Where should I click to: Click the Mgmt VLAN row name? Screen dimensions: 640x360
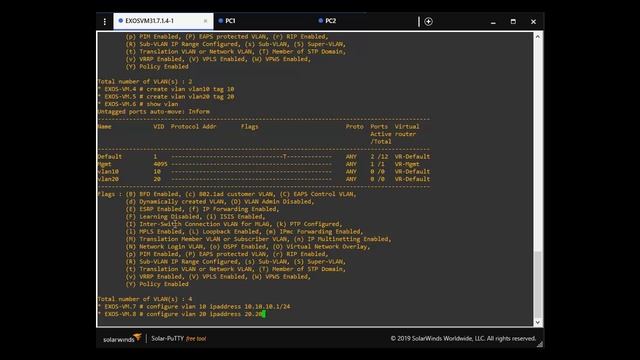pos(104,164)
